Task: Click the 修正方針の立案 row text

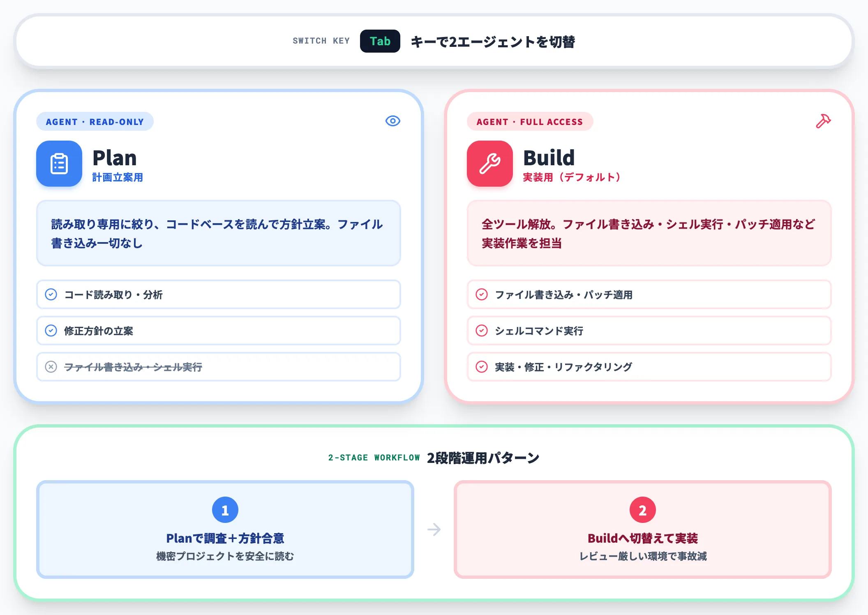Action: coord(99,331)
